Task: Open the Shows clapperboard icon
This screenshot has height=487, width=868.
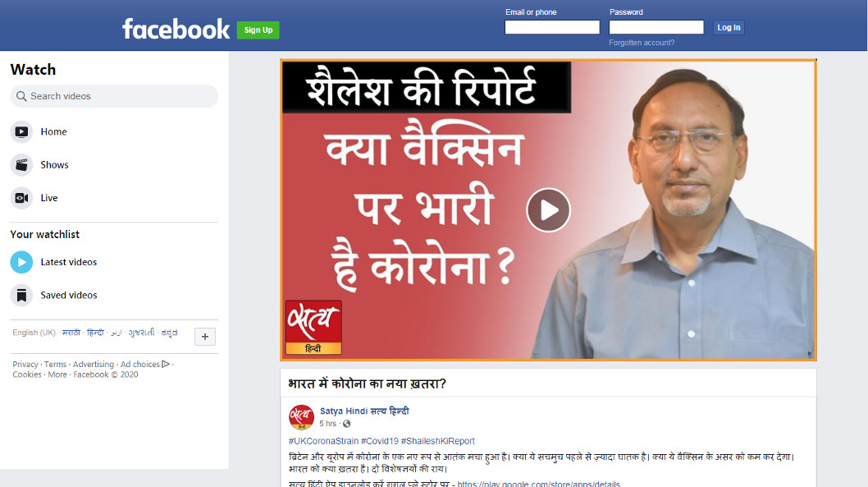Action: 21,165
